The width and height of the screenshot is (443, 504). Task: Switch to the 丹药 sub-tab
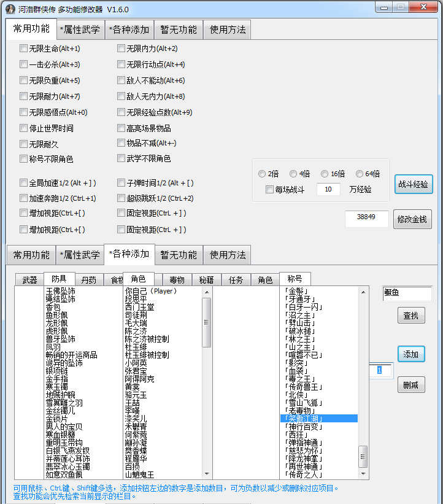[x=89, y=280]
